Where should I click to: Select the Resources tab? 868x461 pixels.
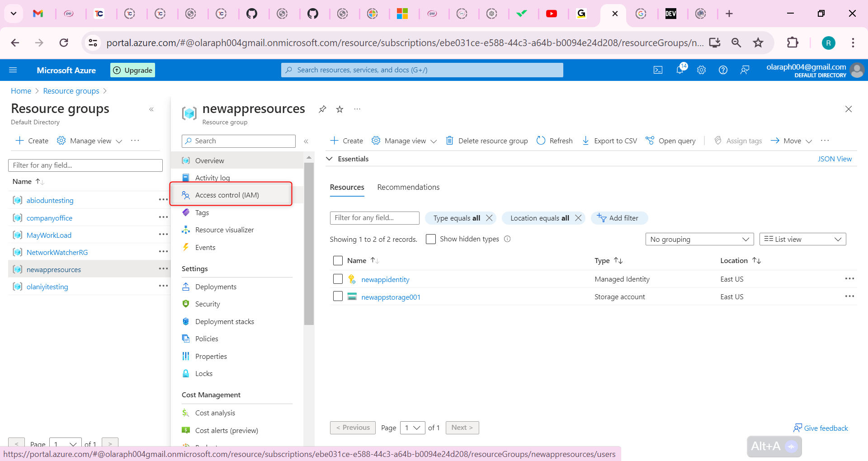point(347,187)
